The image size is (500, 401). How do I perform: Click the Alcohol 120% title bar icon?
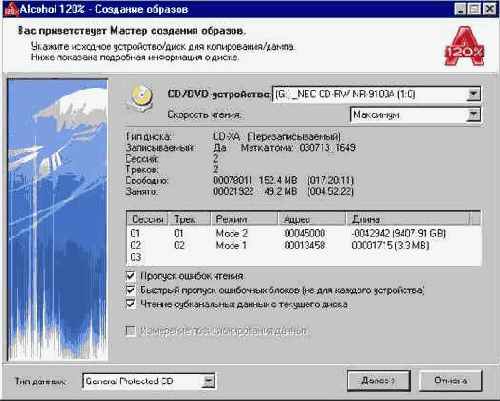(x=11, y=9)
